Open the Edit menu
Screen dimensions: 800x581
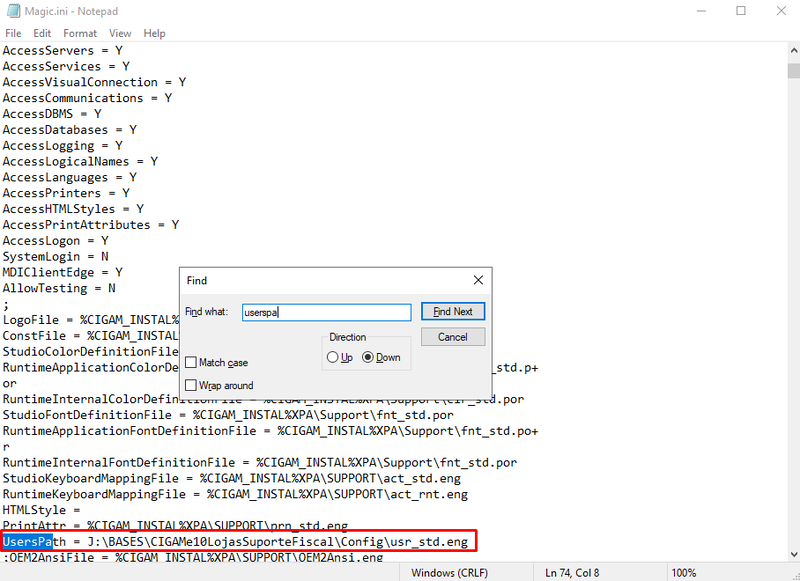[42, 33]
